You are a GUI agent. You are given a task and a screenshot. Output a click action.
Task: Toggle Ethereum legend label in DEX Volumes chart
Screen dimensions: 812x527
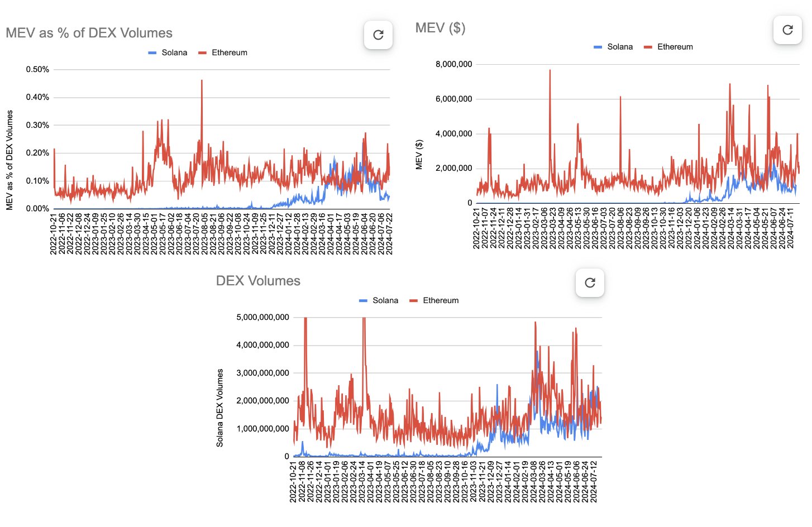(441, 301)
